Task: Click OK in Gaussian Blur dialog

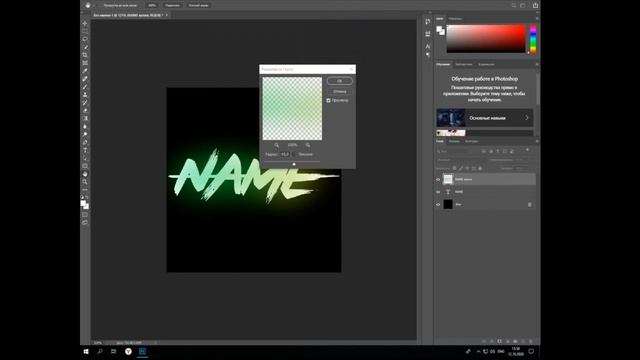Action: click(x=340, y=81)
